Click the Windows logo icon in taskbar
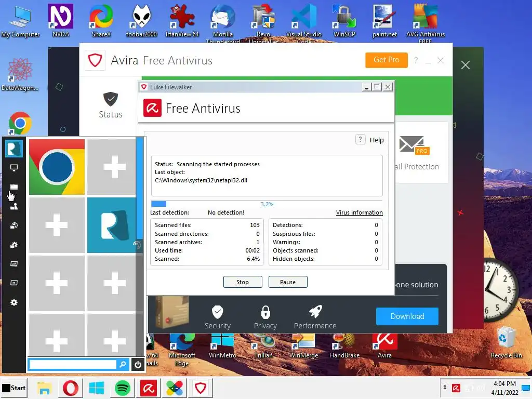 pyautogui.click(x=96, y=388)
